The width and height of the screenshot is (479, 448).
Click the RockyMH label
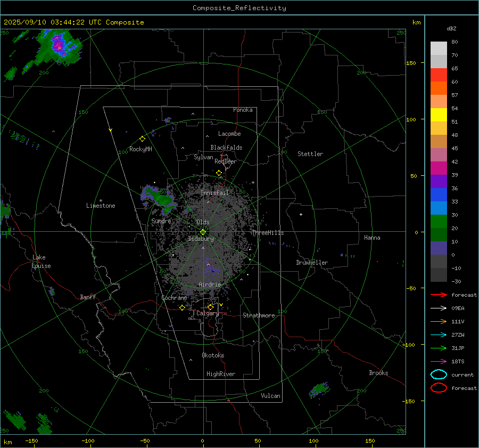point(141,149)
